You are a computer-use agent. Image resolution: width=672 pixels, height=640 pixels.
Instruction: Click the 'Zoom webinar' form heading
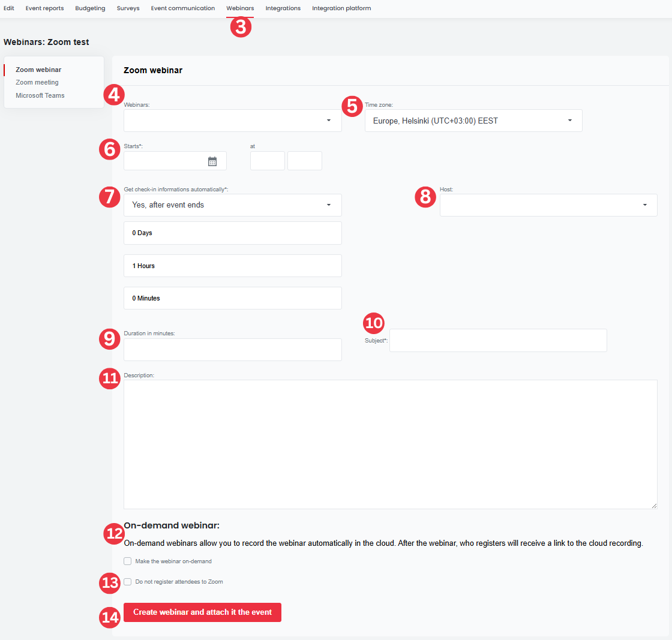click(153, 70)
